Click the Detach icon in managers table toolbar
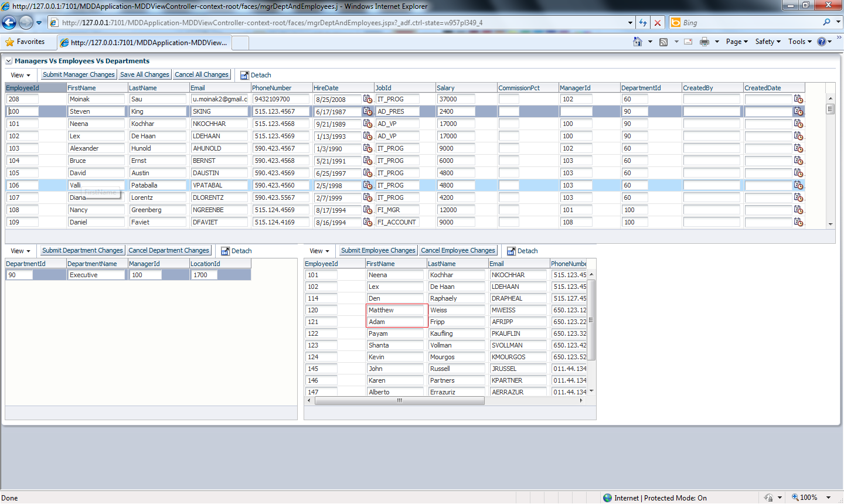The width and height of the screenshot is (844, 504). click(244, 75)
